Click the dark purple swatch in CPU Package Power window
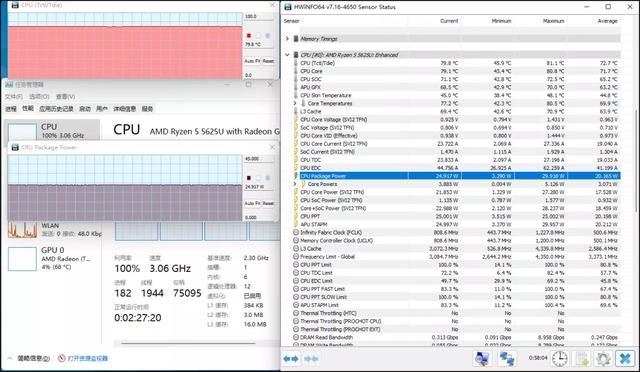Viewport: 640px width, 372px height. pyautogui.click(x=249, y=178)
